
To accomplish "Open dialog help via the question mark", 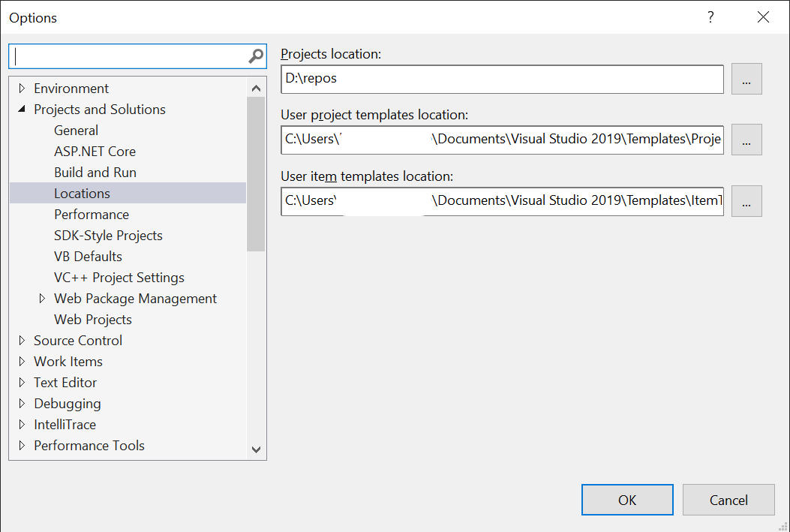I will (x=710, y=17).
